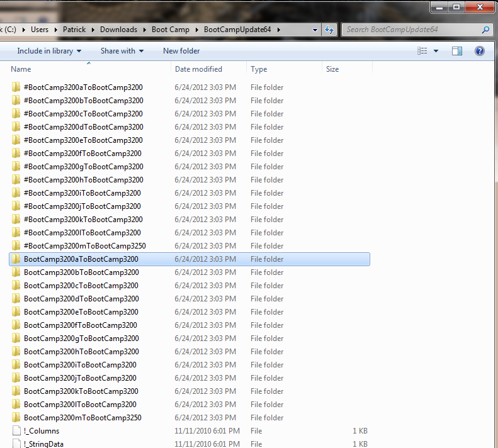Screen dimensions: 498x448
Task: Select folder icon of BootCamp3200mToBootCamp3250 without hash
Action: coord(16,418)
